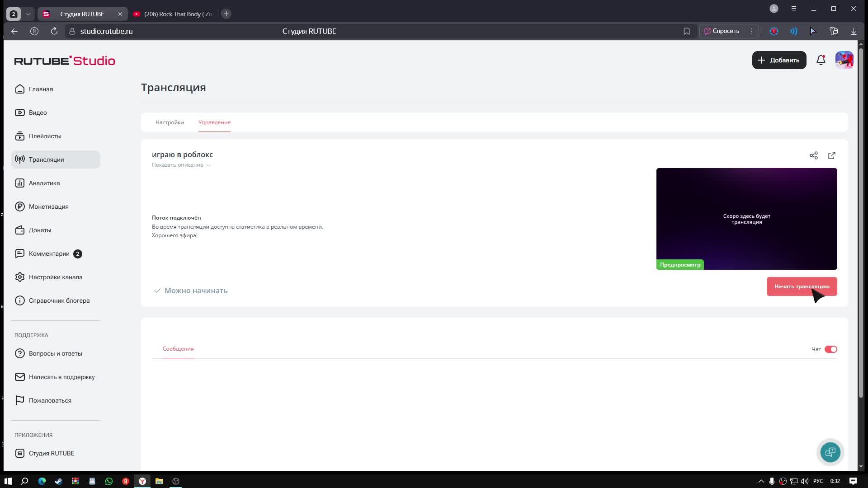Open Спросить options three-dot menu
This screenshot has width=868, height=488.
pyautogui.click(x=752, y=31)
